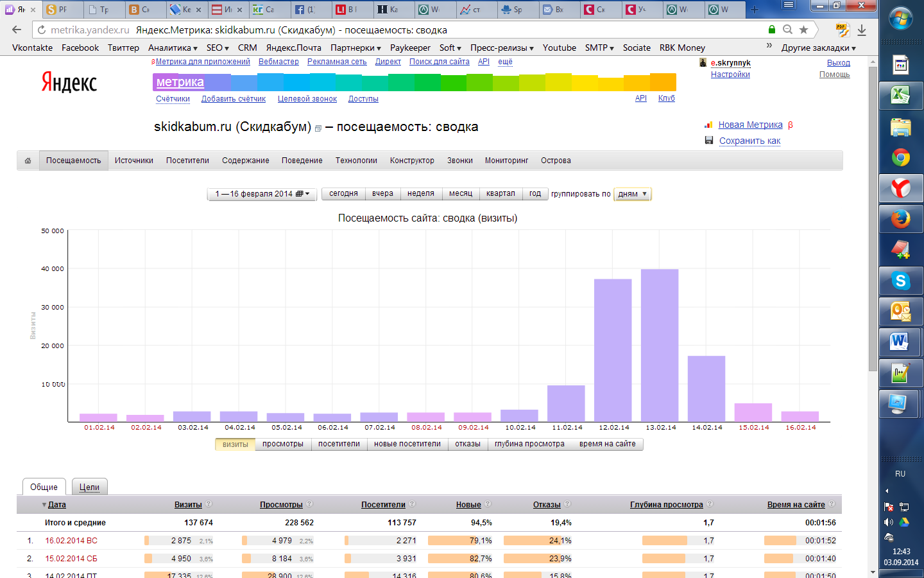This screenshot has height=578, width=924.
Task: Open Skype from the taskbar
Action: 901,281
